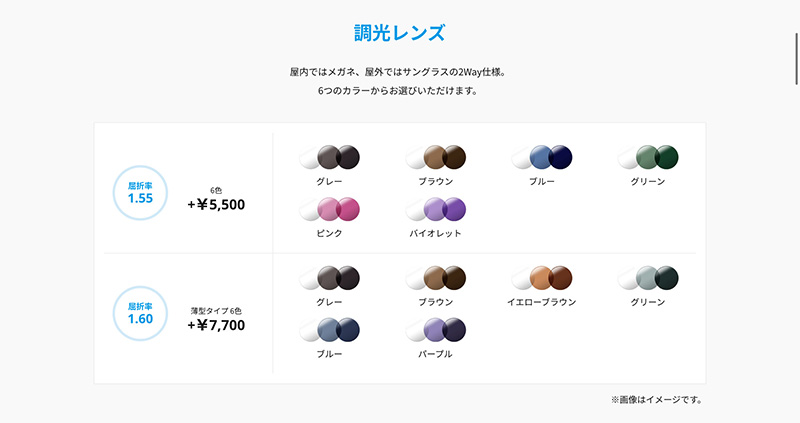
Task: Click the +¥5,500 price text
Action: pyautogui.click(x=216, y=205)
